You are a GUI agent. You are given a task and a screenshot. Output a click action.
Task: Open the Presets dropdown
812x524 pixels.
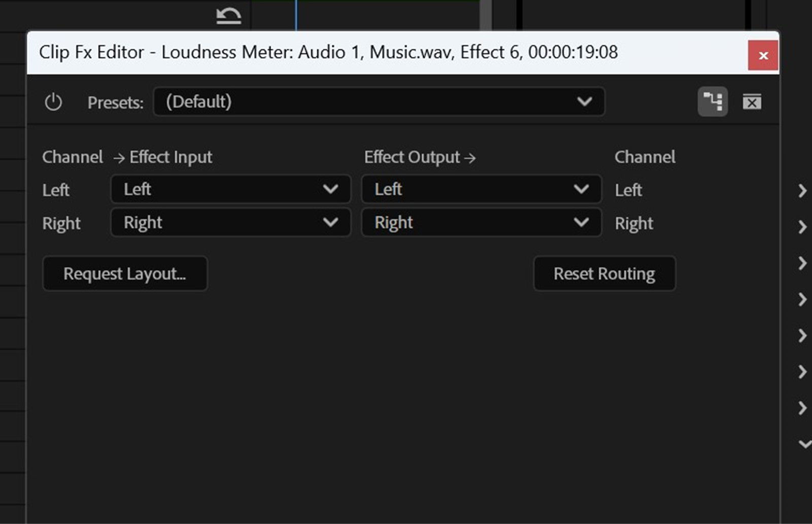pos(585,101)
